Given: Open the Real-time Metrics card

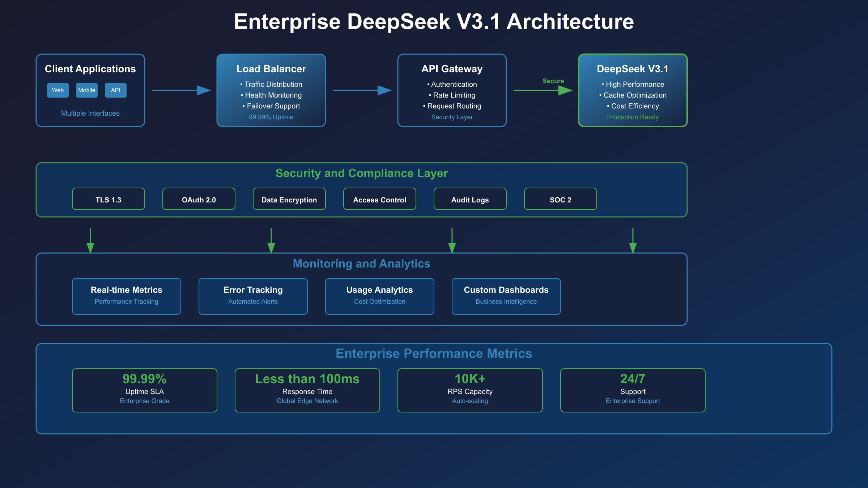Looking at the screenshot, I should 127,296.
